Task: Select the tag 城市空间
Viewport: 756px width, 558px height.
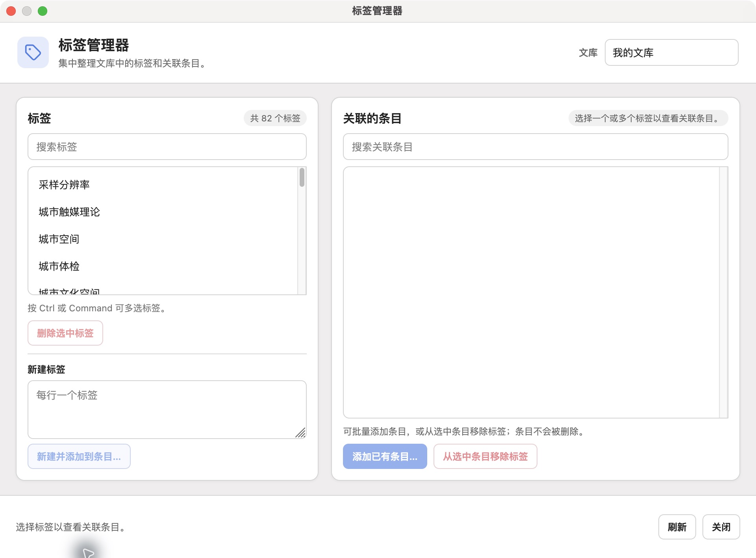Action: pyautogui.click(x=163, y=239)
